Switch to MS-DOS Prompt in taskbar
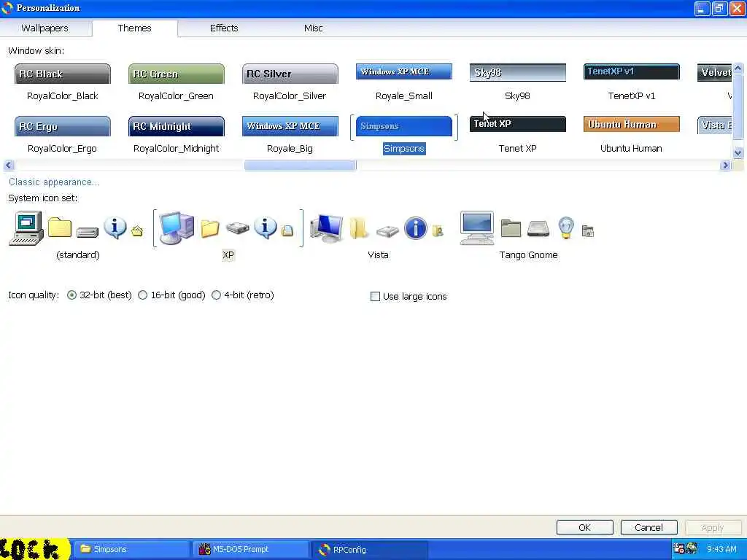 click(251, 550)
